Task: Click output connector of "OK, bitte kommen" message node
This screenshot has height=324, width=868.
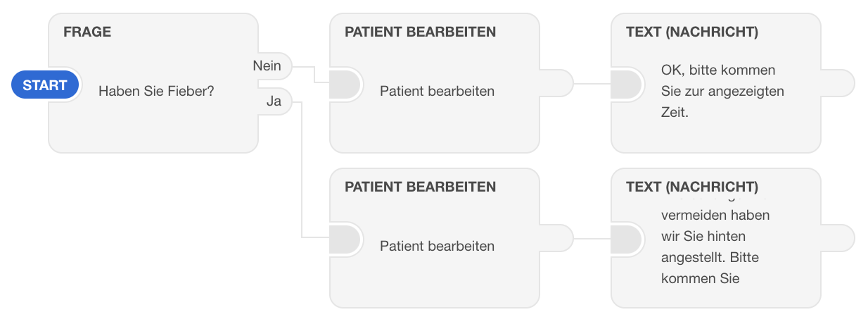Action: click(x=841, y=85)
